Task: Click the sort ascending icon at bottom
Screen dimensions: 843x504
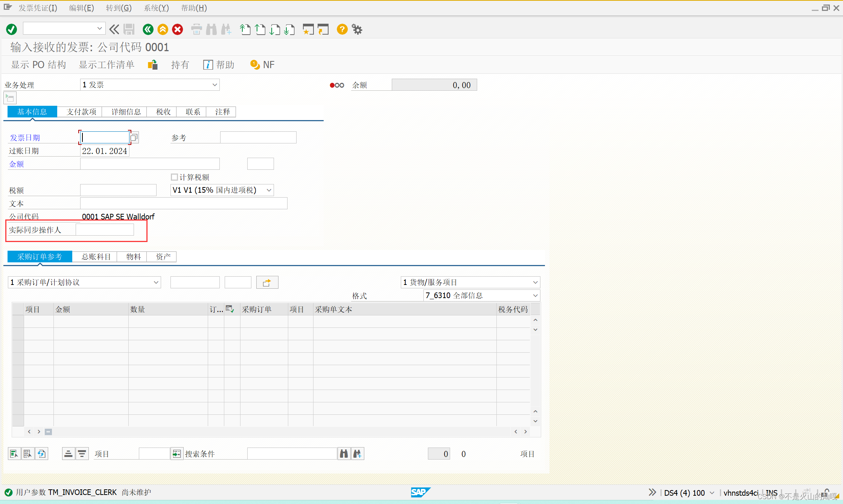Action: (x=68, y=454)
